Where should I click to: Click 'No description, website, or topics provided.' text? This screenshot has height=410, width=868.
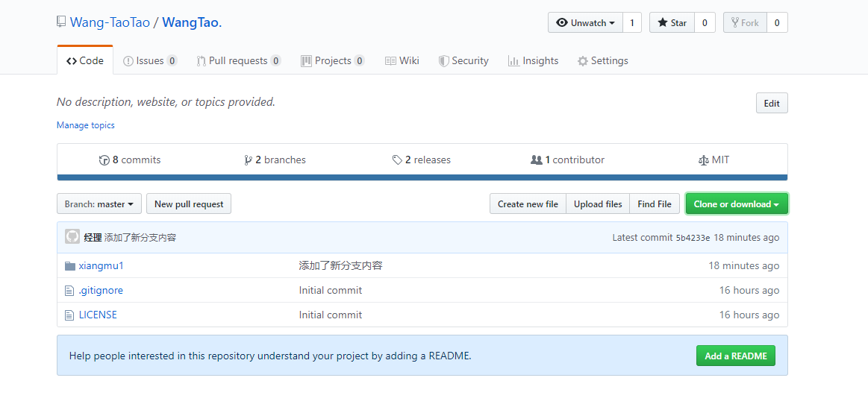coord(166,102)
